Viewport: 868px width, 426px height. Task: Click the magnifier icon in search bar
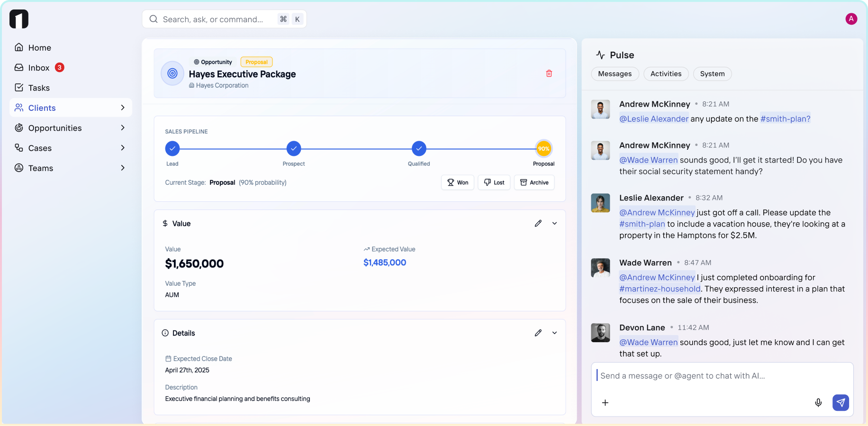pyautogui.click(x=154, y=19)
